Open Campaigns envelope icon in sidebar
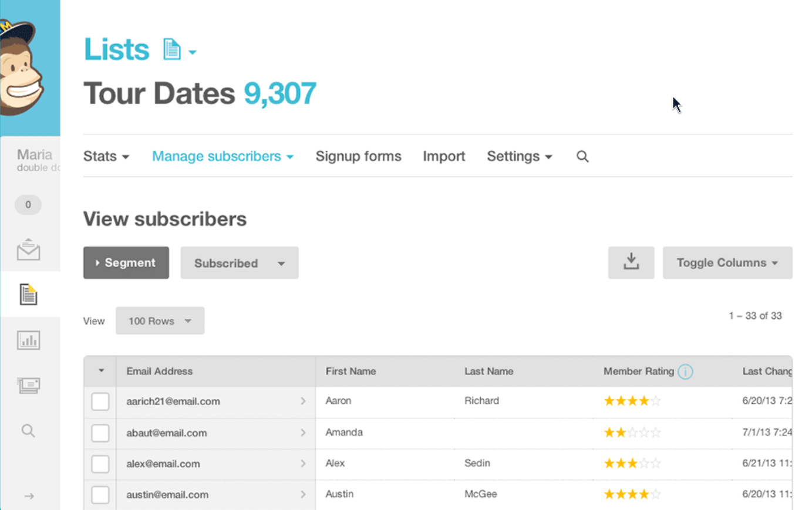This screenshot has width=812, height=510. click(x=28, y=250)
